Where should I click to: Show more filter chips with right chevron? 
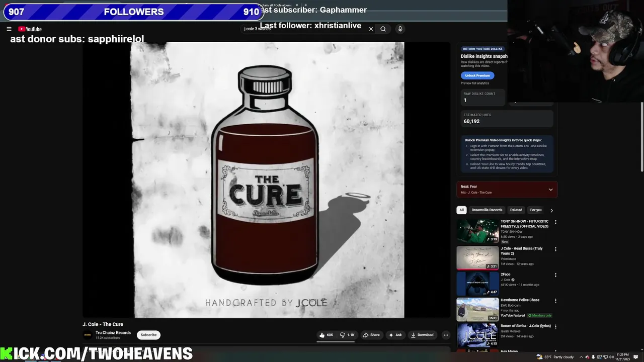coord(551,211)
